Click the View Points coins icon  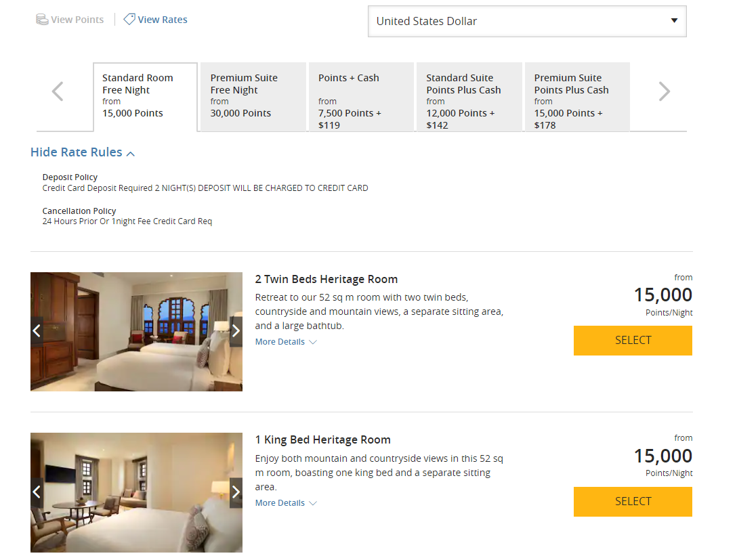pos(42,20)
